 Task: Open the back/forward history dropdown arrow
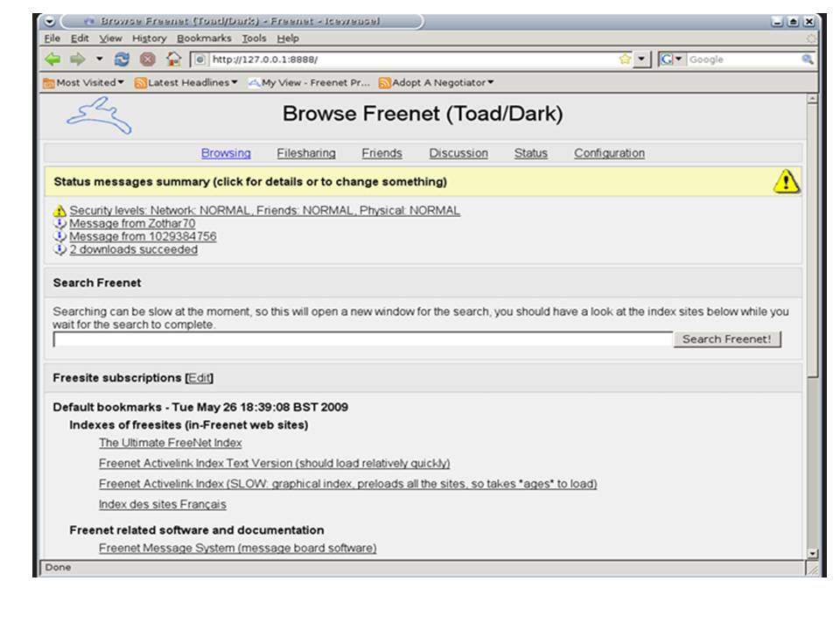pyautogui.click(x=99, y=59)
